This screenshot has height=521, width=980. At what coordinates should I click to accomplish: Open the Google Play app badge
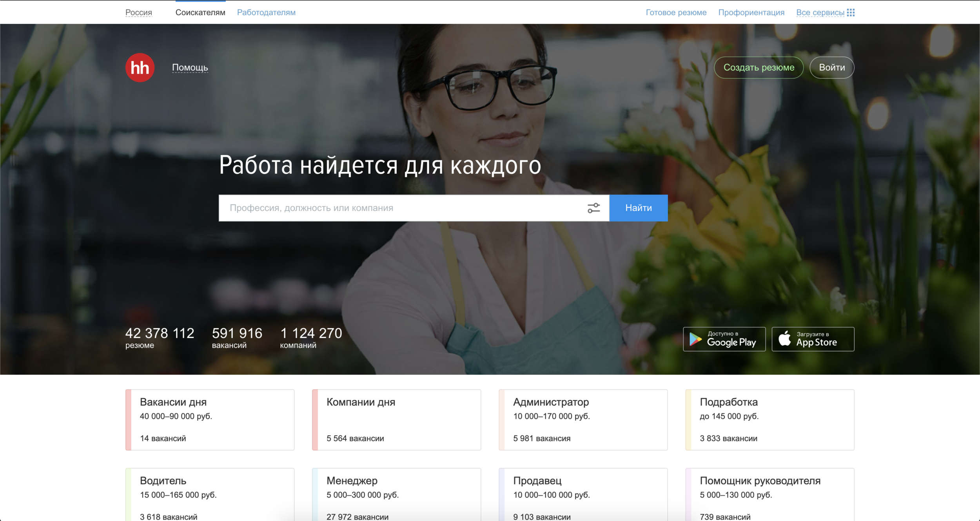click(724, 339)
